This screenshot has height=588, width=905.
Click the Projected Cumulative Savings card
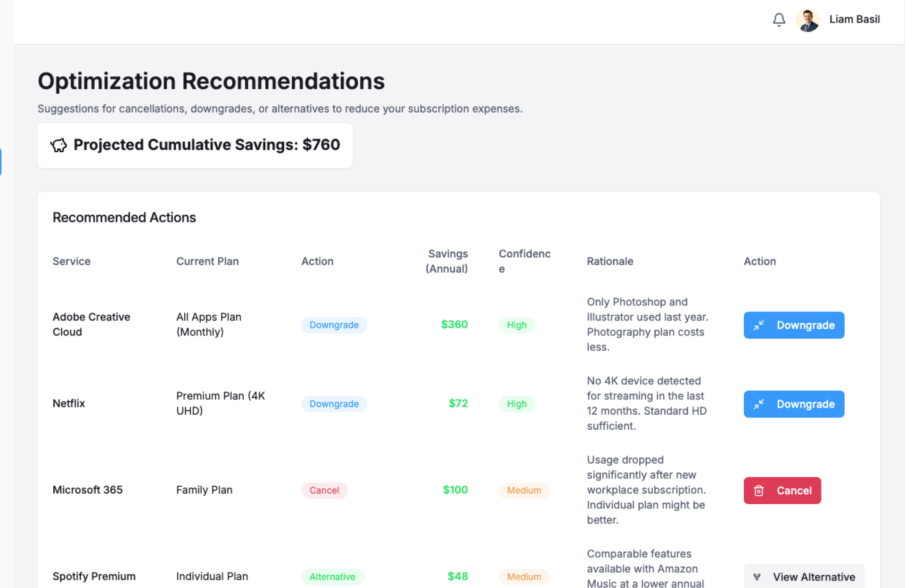[x=195, y=145]
